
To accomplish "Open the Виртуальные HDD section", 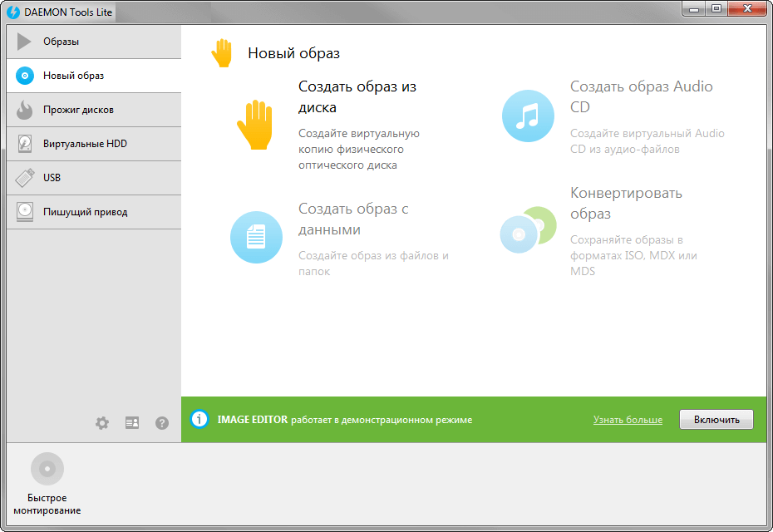I will tap(94, 144).
